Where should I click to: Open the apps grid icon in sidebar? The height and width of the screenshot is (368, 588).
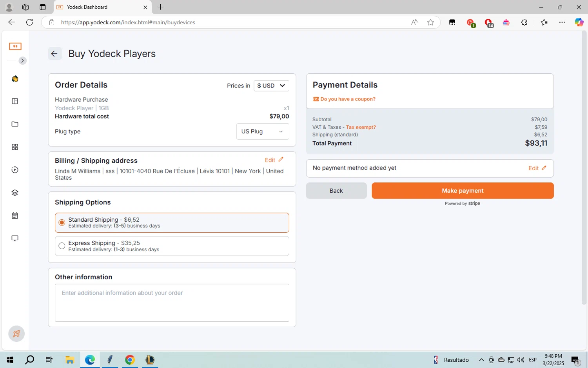coord(15,147)
